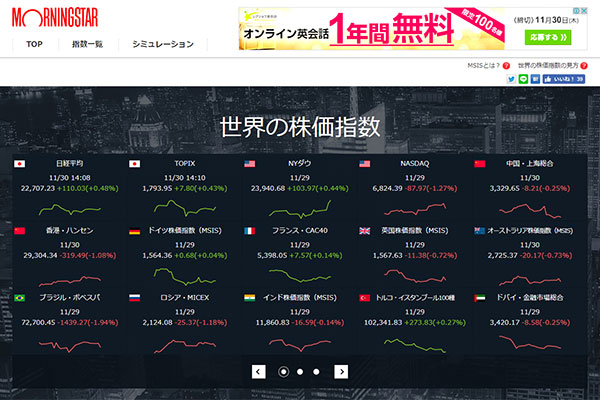This screenshot has height=400, width=600.
Task: Click the 22,707.23 Nikkei value
Action: coord(38,188)
